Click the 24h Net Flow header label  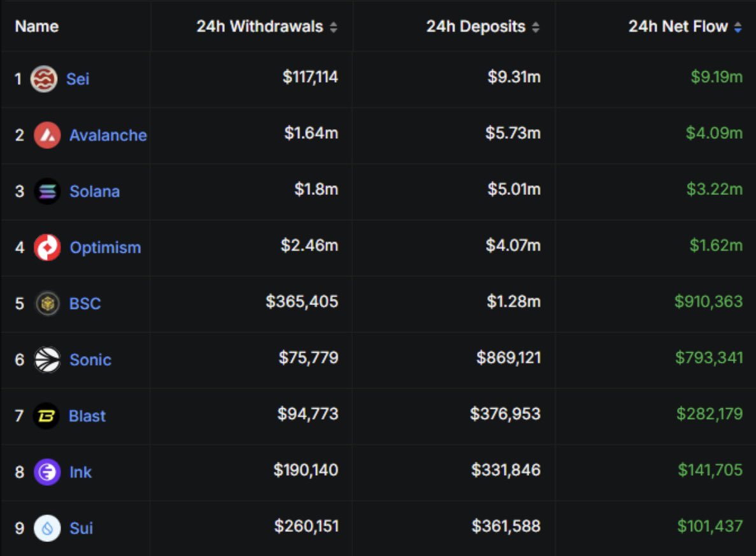click(x=678, y=26)
